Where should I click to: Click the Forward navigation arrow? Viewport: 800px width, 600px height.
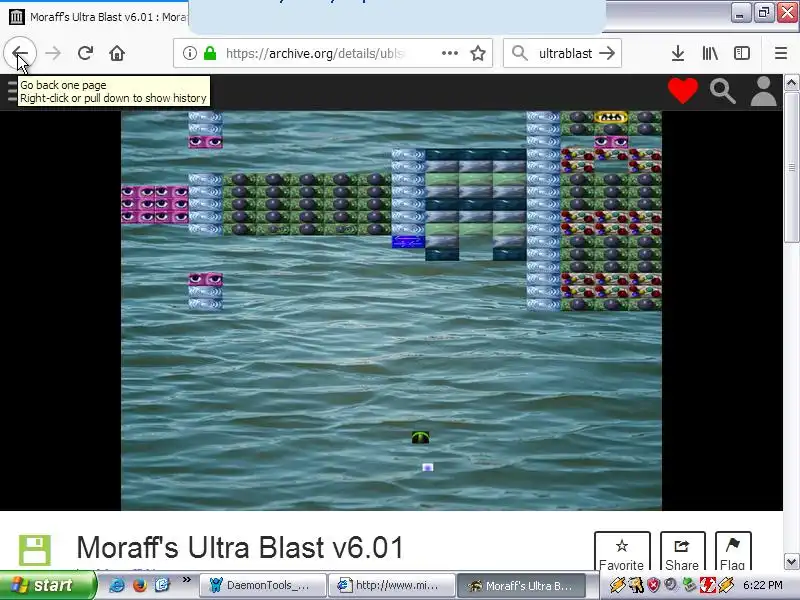[x=53, y=53]
